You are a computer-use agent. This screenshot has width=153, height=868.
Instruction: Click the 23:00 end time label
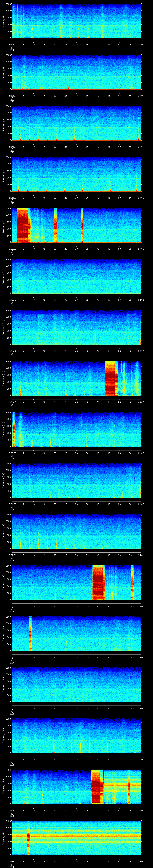tap(141, 44)
